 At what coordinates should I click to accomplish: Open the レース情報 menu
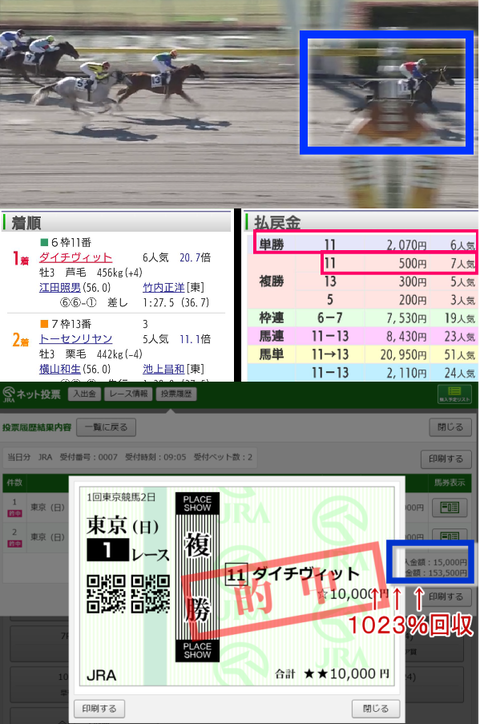128,394
